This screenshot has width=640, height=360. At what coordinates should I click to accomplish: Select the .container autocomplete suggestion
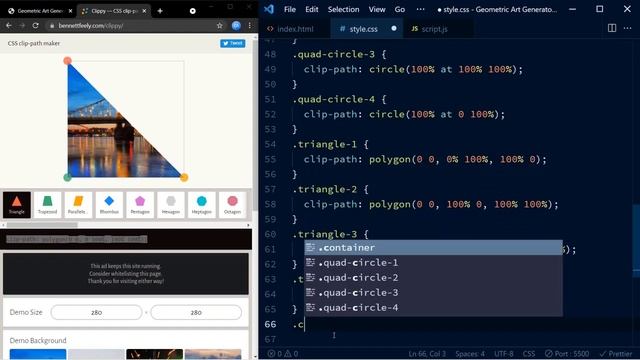click(x=433, y=248)
